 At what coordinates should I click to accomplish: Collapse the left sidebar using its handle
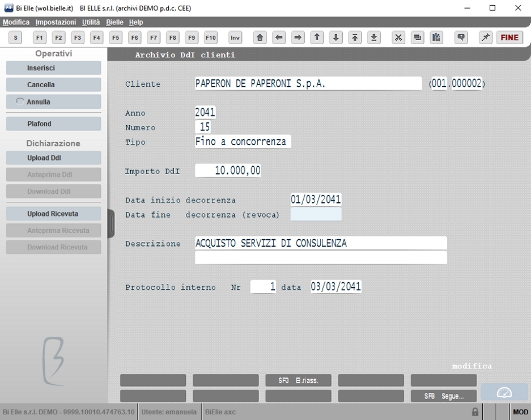111,223
